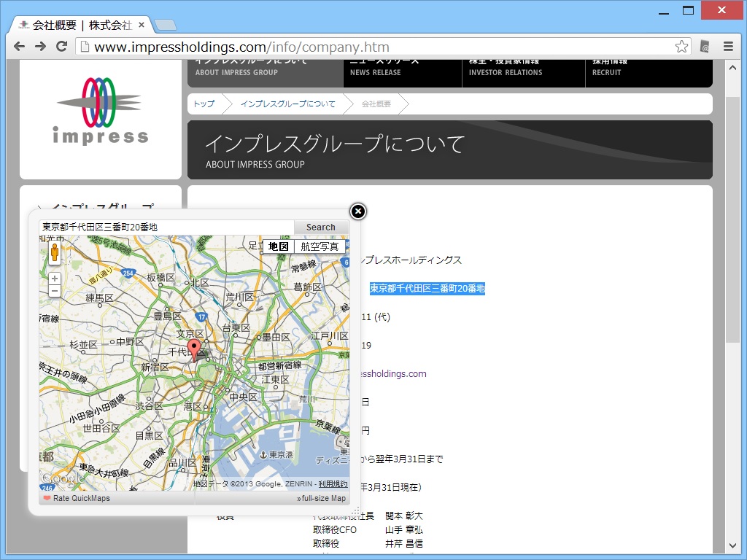
Task: Zoom out the map with the minus control
Action: (55, 290)
